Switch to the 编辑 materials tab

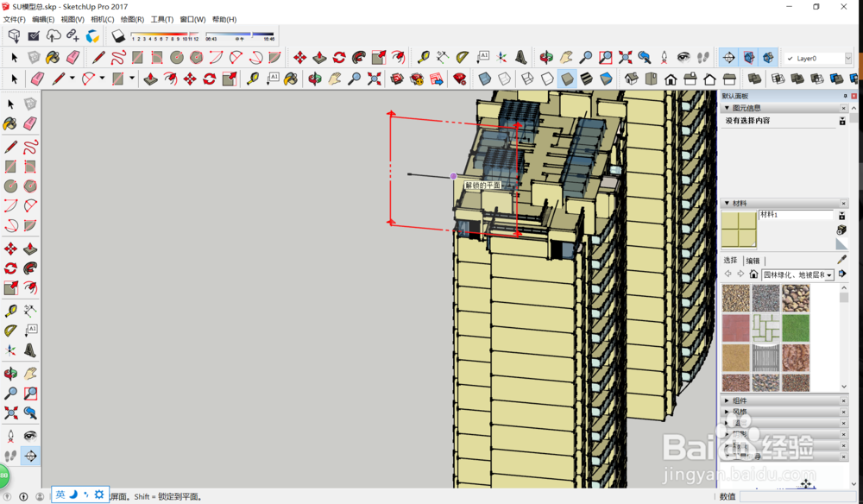(753, 261)
